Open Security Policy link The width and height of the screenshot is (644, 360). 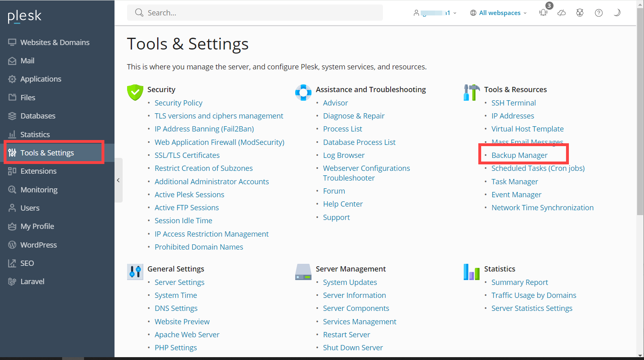pyautogui.click(x=178, y=103)
